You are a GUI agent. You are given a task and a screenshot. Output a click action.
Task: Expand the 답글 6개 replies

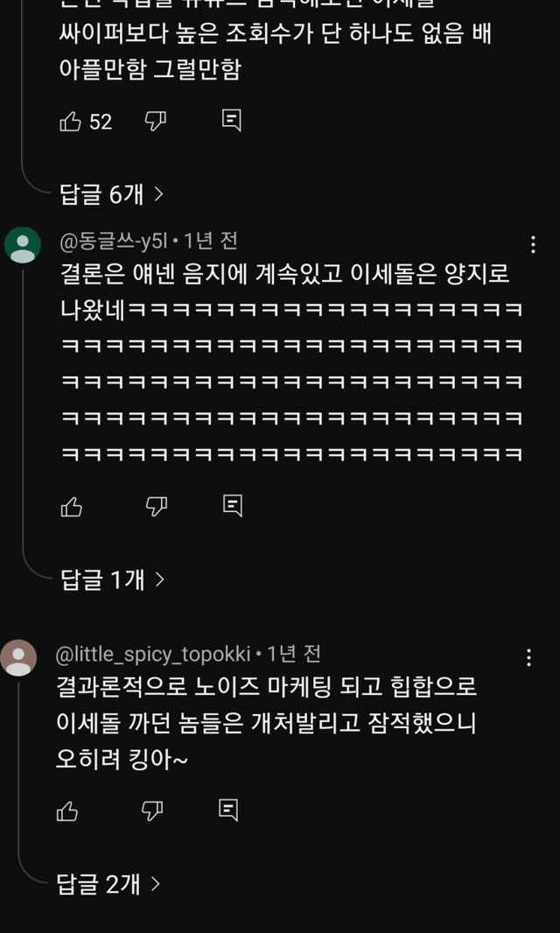(x=111, y=194)
